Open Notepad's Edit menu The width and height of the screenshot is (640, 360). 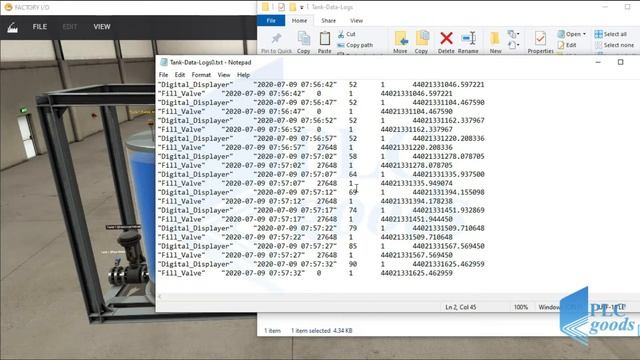180,75
